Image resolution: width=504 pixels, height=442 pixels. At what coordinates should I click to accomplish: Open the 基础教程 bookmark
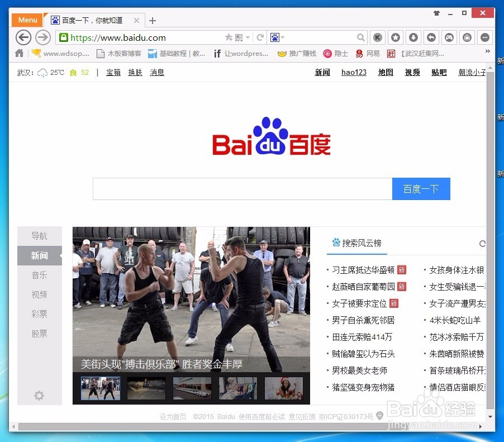[x=177, y=53]
